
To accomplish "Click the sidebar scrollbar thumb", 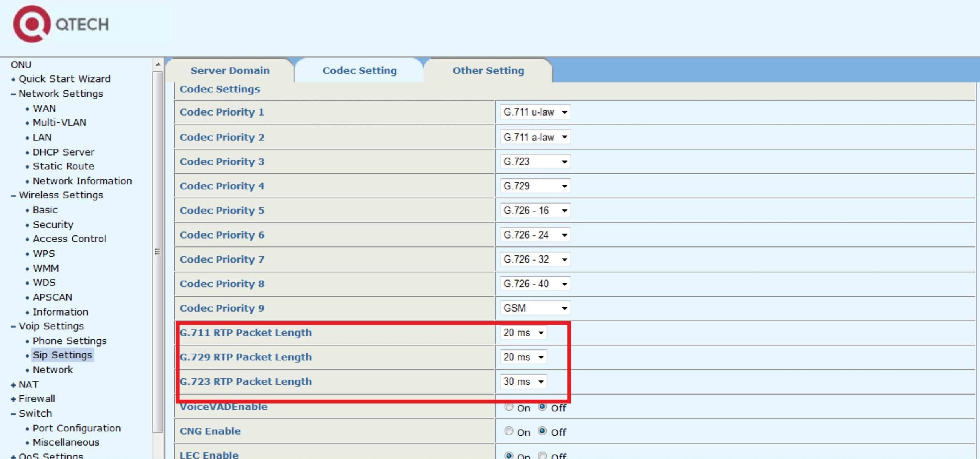I will pos(158,252).
